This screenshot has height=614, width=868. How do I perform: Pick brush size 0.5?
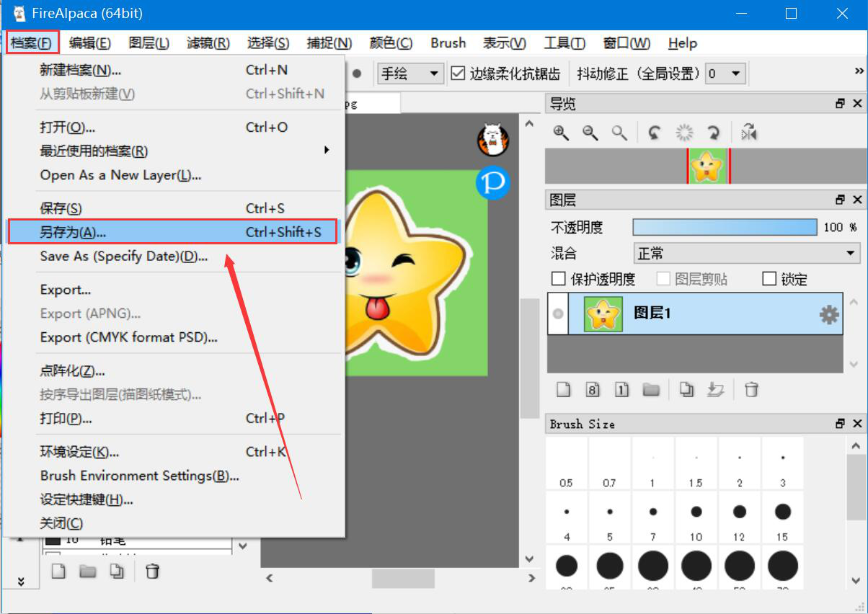coord(567,463)
